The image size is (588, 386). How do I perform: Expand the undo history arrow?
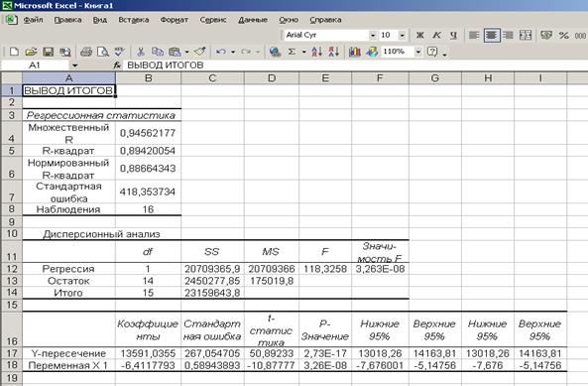point(233,52)
